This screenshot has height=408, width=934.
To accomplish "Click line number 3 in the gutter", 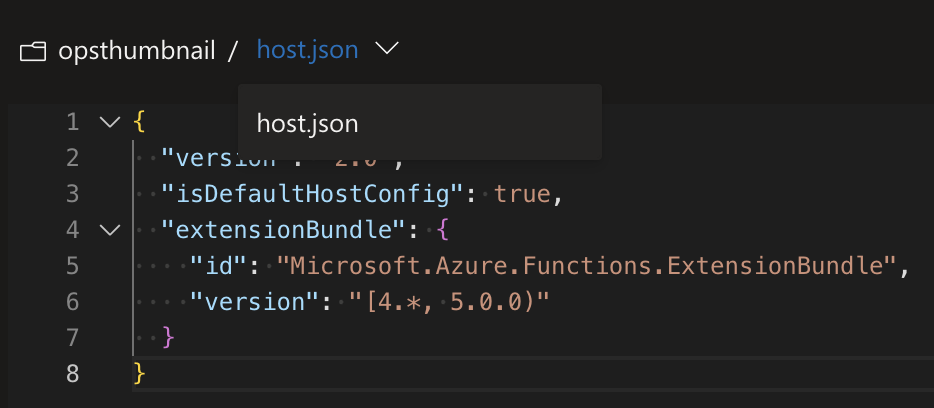I will click(73, 194).
